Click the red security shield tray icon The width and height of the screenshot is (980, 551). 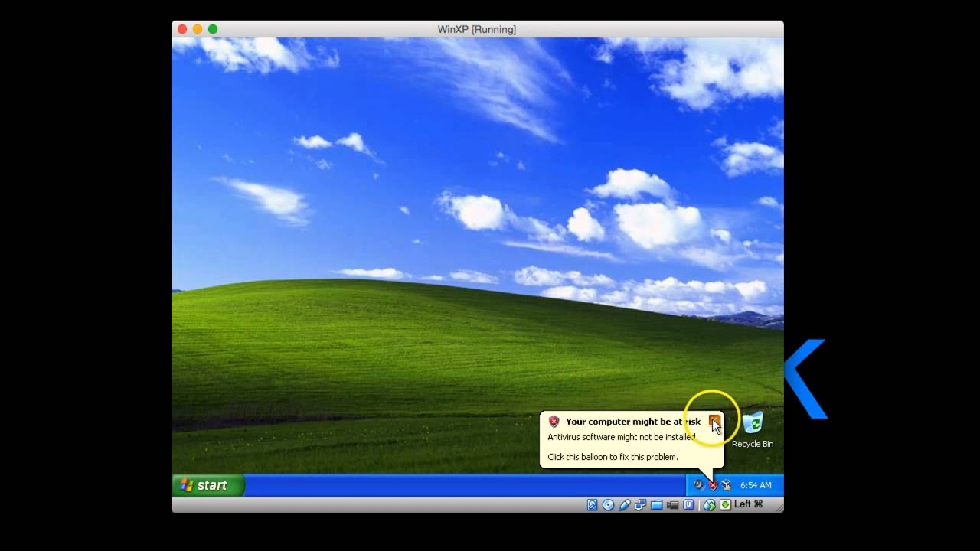click(x=713, y=485)
